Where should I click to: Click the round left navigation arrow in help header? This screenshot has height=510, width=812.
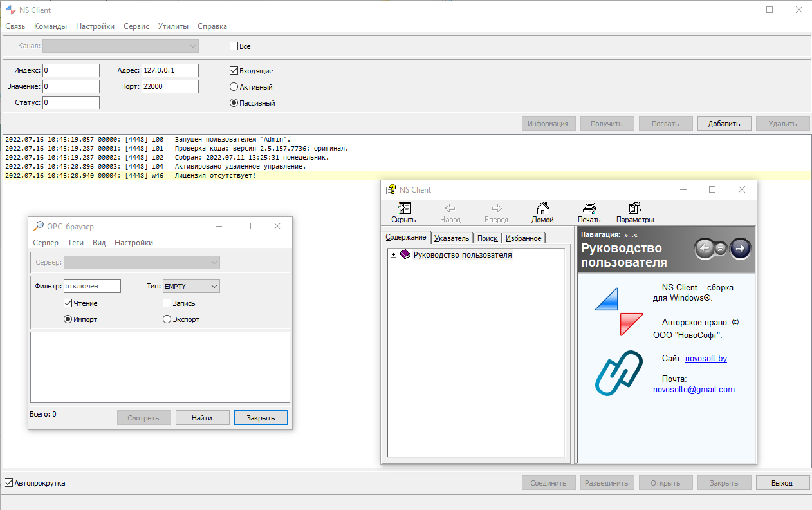click(705, 249)
